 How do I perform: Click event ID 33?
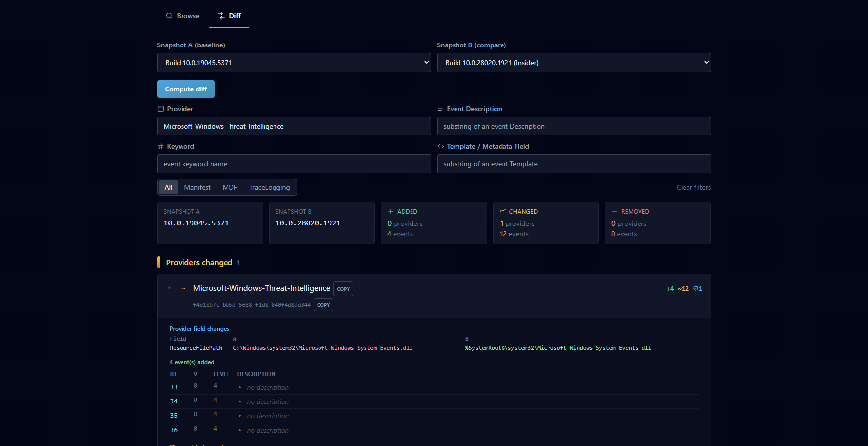pos(174,387)
